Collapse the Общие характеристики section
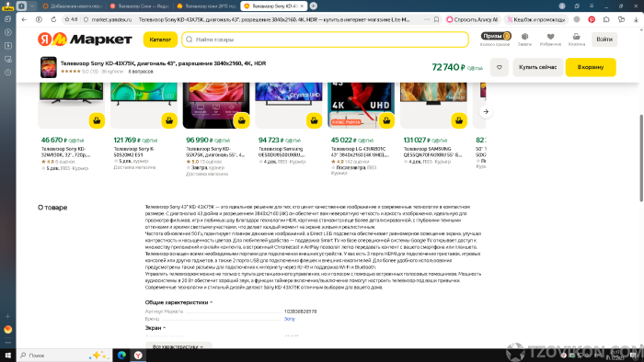Viewport: 644px width, 362px height. tap(178, 302)
